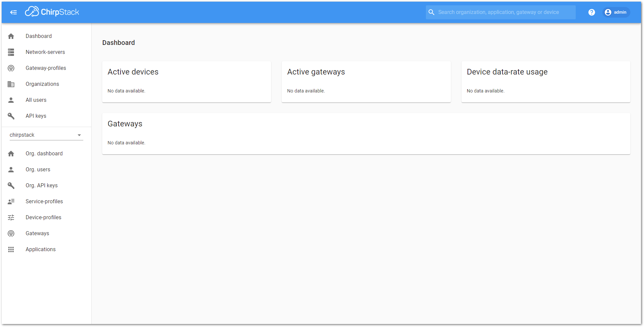
Task: Click the Gateways card heading
Action: point(125,124)
